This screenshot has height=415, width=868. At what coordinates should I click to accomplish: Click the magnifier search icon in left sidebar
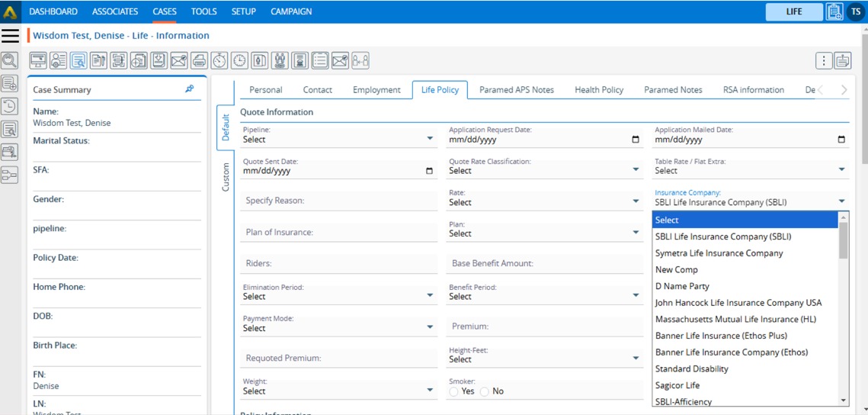coord(9,60)
